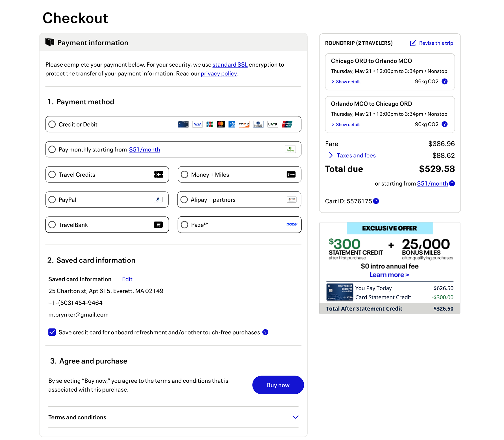Click the UATP card logo icon

point(273,124)
